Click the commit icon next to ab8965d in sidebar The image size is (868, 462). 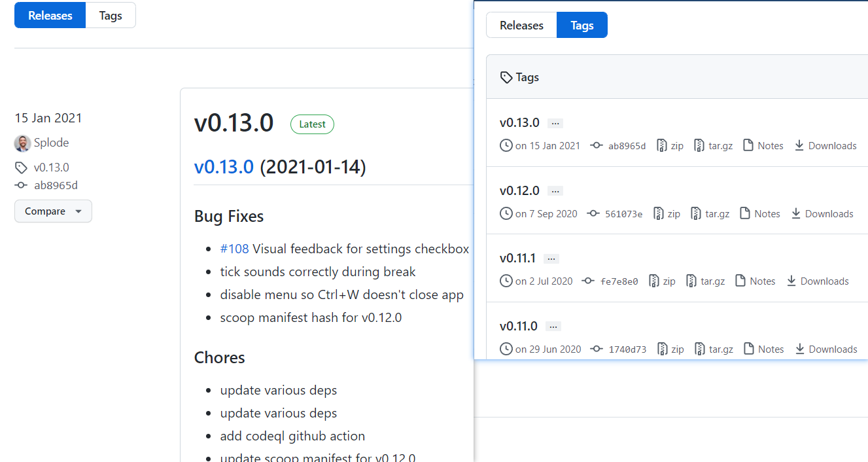22,185
